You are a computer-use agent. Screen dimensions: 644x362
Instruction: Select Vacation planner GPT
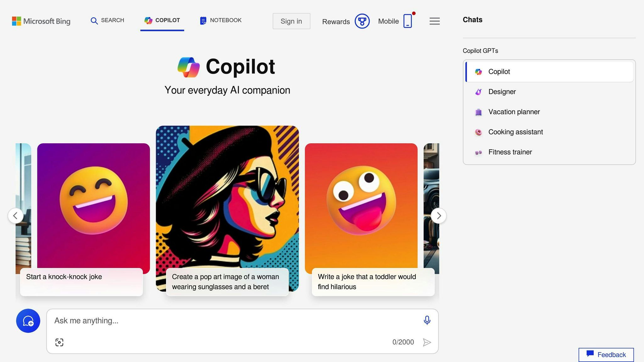click(x=549, y=112)
